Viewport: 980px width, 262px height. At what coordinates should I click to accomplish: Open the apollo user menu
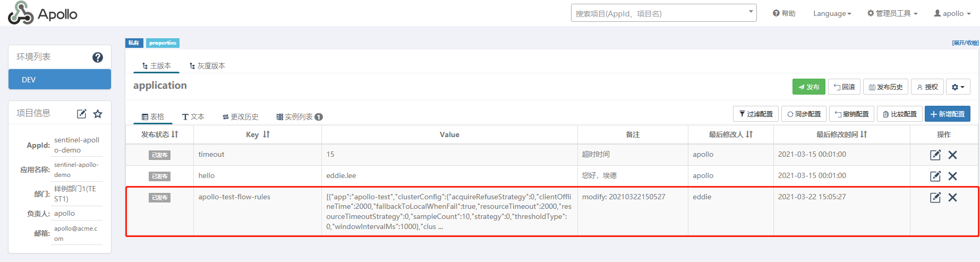point(952,13)
